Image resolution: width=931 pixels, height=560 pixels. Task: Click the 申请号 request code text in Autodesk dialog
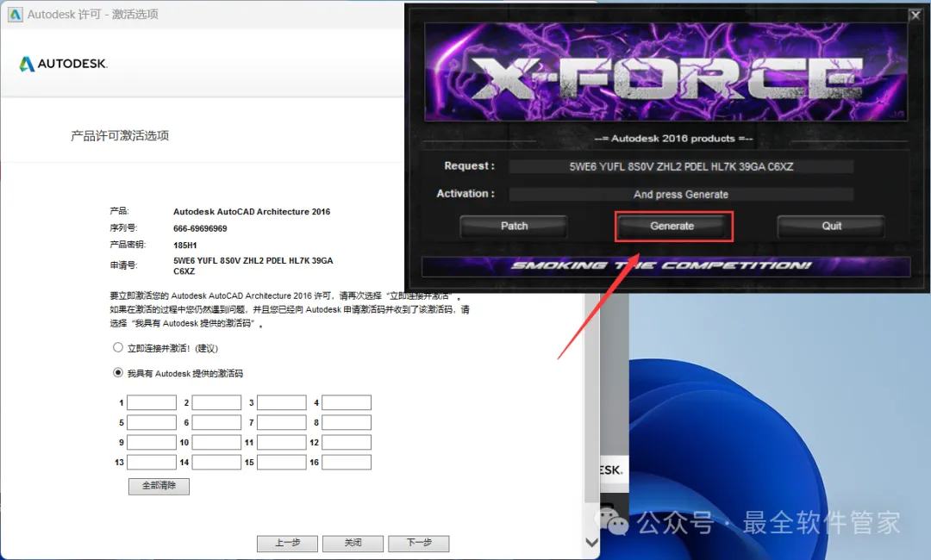point(253,265)
